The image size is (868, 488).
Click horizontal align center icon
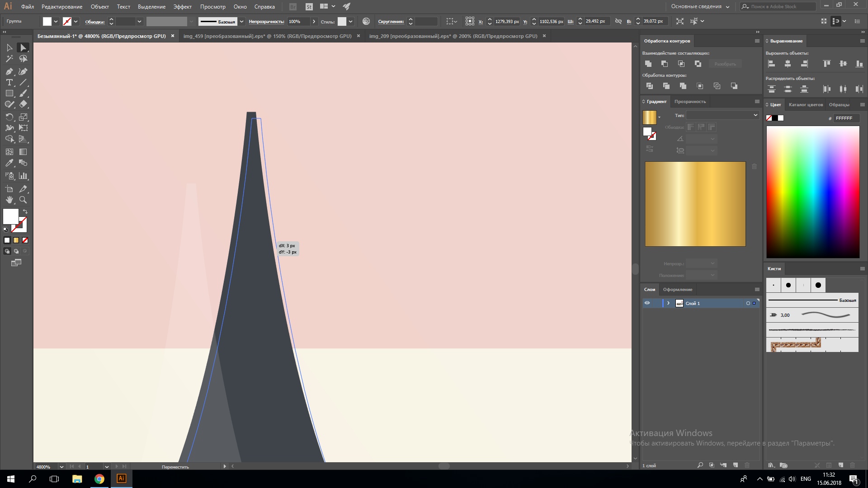pos(788,64)
